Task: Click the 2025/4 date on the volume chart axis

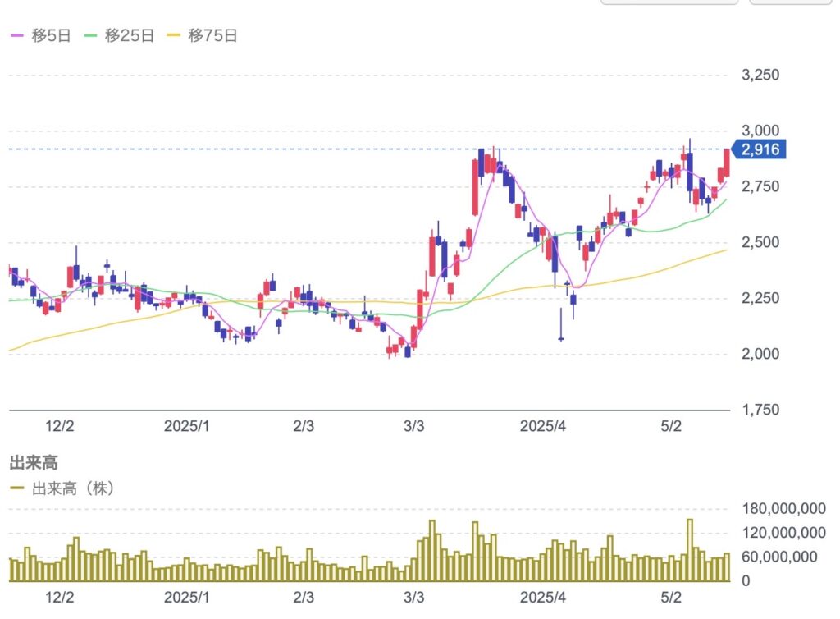Action: point(543,597)
